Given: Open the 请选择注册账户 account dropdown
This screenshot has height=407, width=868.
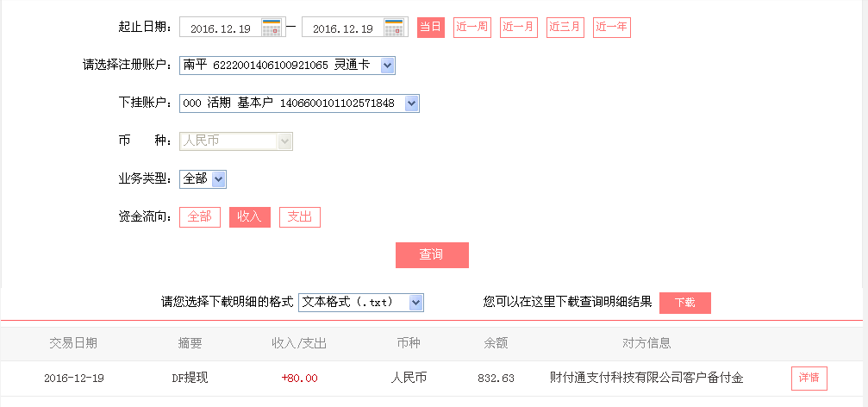Looking at the screenshot, I should (x=287, y=66).
